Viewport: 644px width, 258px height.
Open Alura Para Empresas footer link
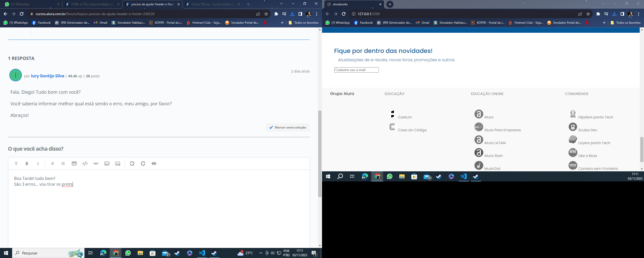pos(502,130)
